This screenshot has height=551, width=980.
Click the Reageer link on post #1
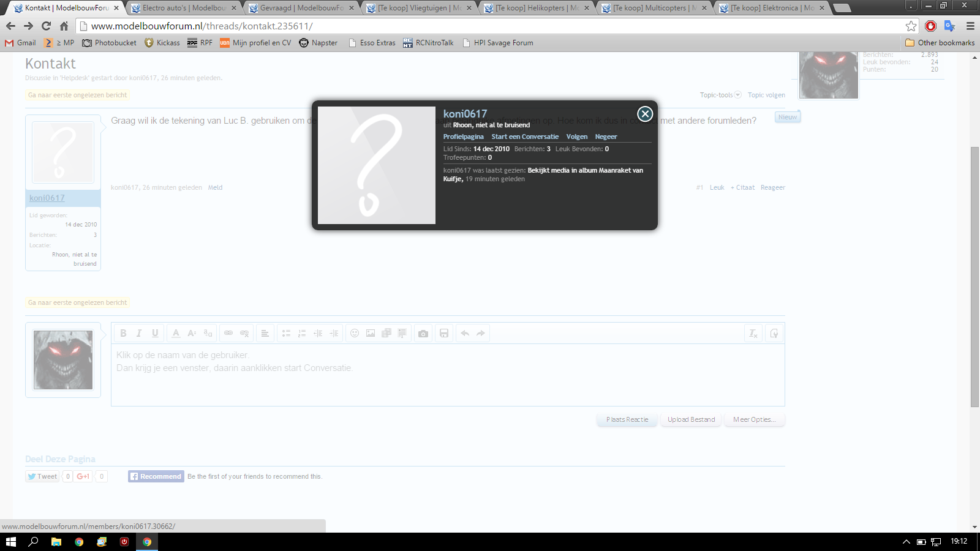772,187
